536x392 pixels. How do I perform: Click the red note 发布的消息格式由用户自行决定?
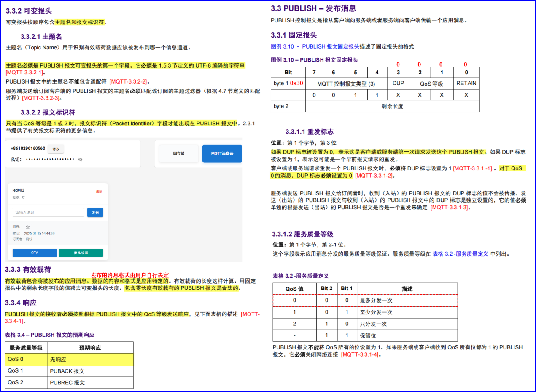point(130,275)
